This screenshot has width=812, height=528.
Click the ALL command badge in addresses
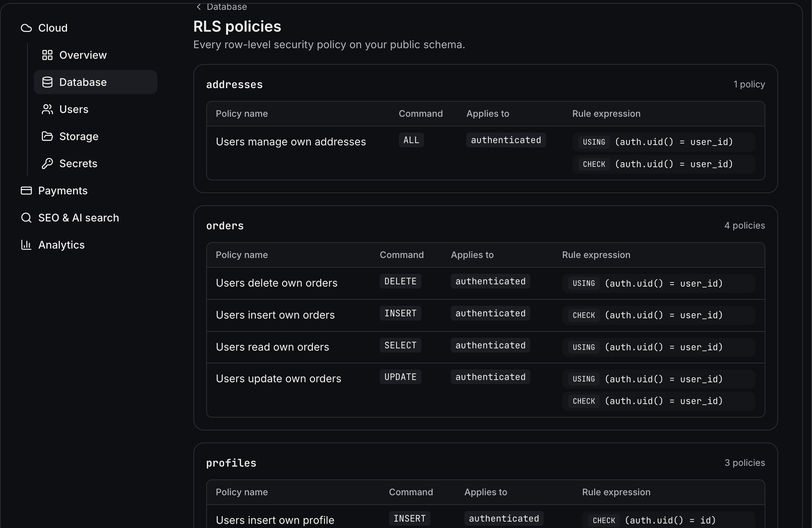click(x=411, y=140)
